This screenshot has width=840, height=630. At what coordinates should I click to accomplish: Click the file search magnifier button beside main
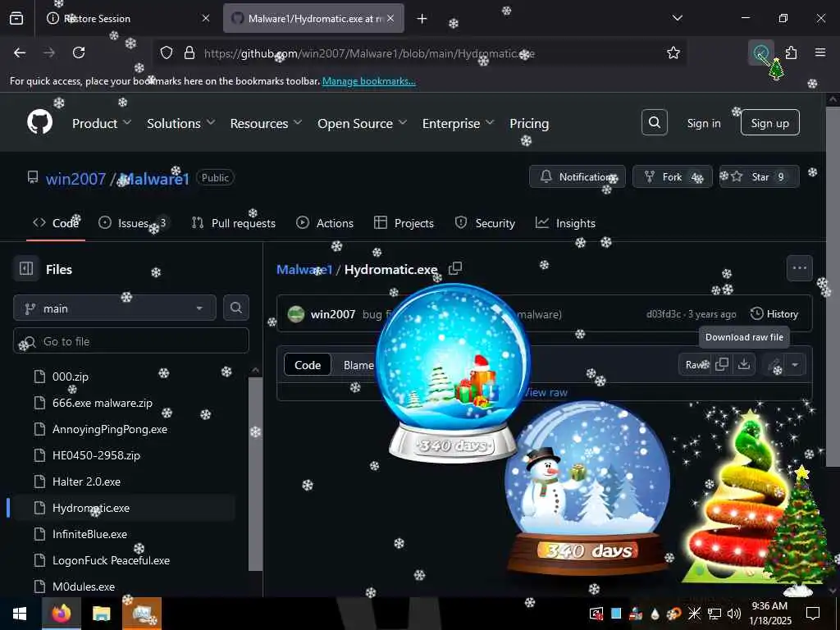[x=236, y=308]
